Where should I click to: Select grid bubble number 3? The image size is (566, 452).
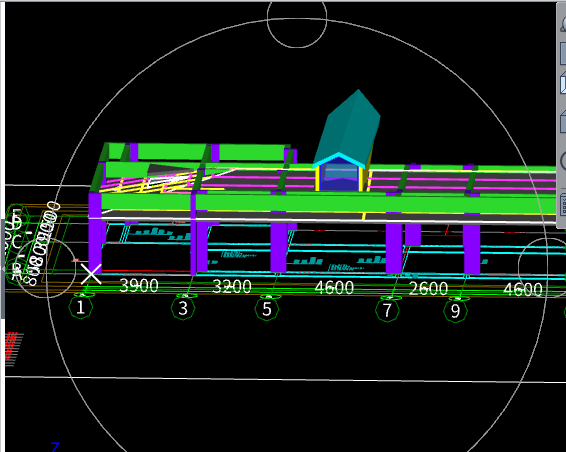click(x=183, y=308)
